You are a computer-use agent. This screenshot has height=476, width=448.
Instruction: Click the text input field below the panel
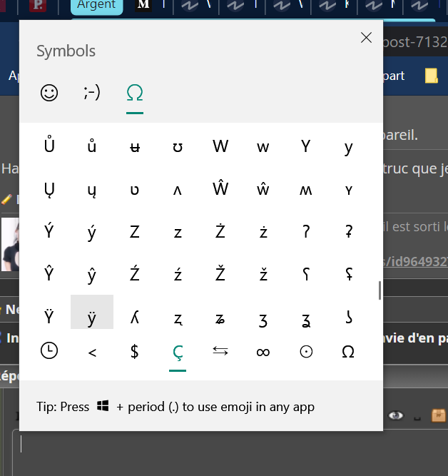coord(214,450)
